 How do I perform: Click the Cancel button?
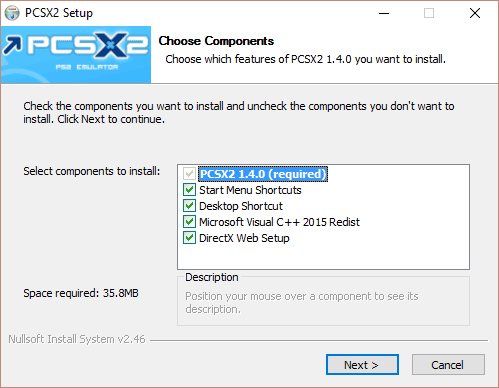(448, 365)
